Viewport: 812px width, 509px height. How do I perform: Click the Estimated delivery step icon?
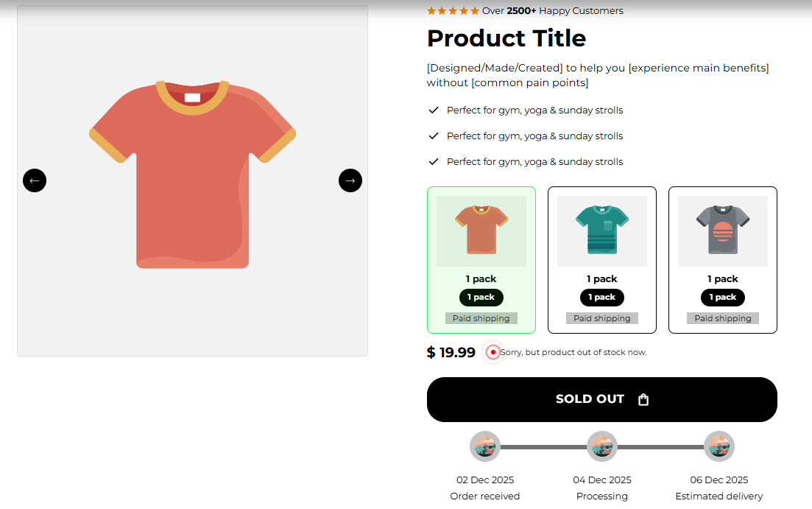coord(719,446)
